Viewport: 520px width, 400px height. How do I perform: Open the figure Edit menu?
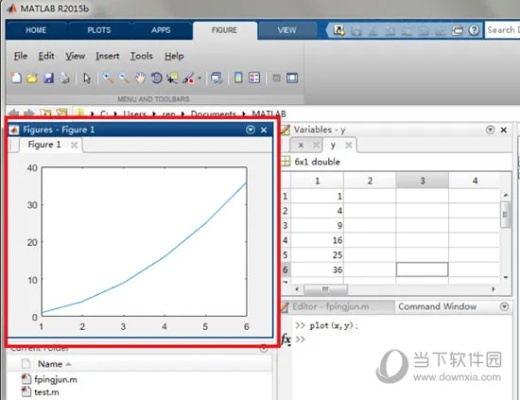tap(46, 56)
